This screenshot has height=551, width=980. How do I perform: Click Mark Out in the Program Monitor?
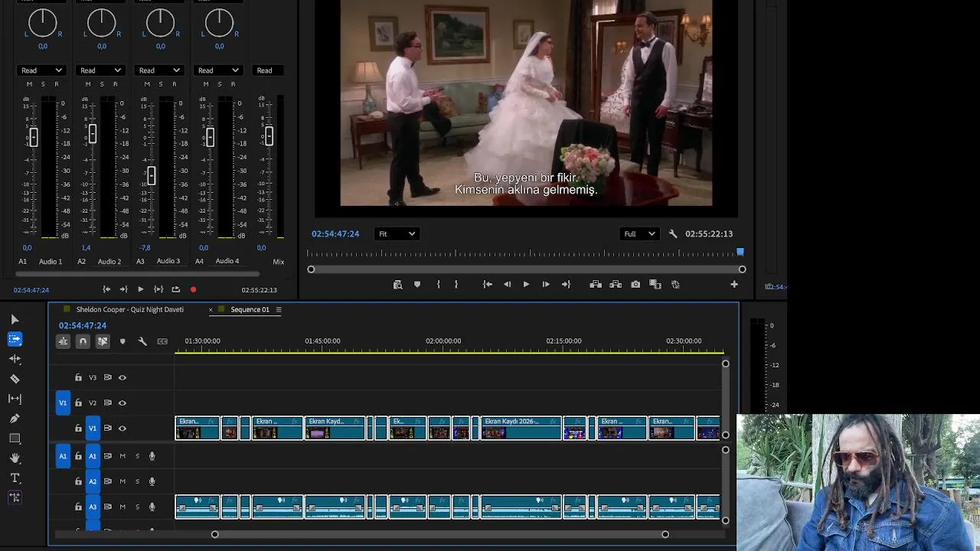[x=456, y=285]
